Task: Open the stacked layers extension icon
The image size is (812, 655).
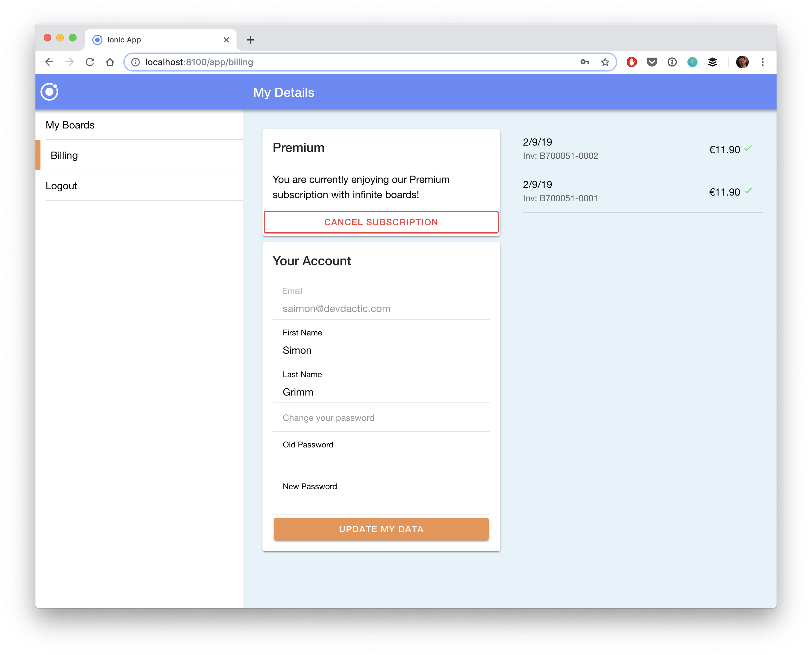Action: click(712, 62)
